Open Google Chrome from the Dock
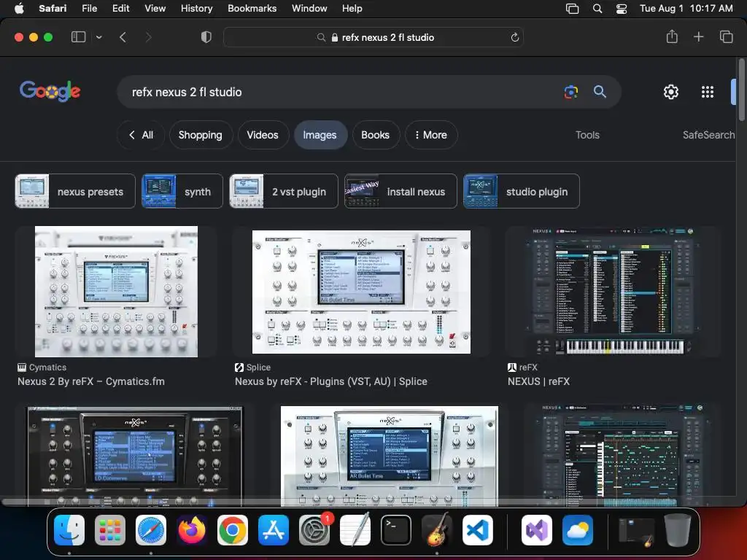Viewport: 747px width, 560px height. [x=233, y=529]
